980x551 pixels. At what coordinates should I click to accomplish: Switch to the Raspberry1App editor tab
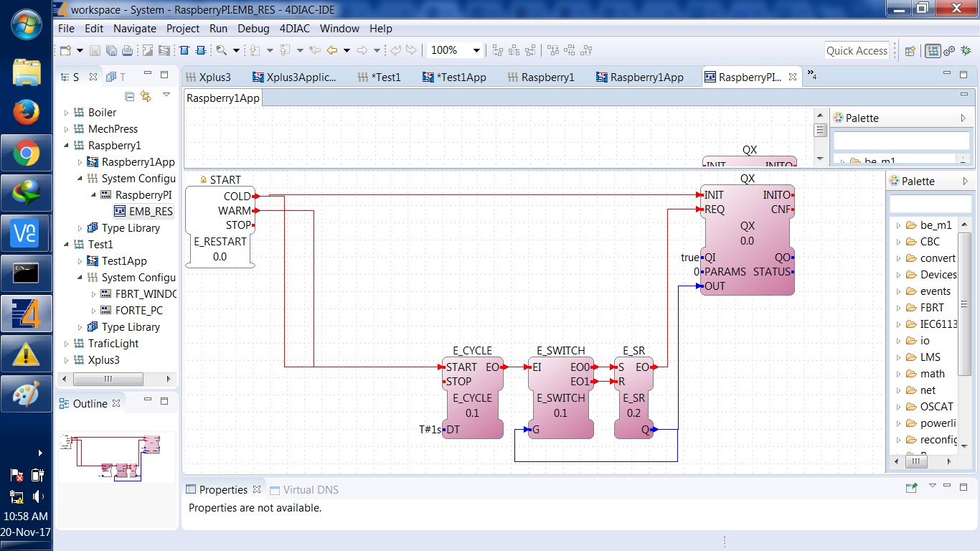pyautogui.click(x=640, y=77)
